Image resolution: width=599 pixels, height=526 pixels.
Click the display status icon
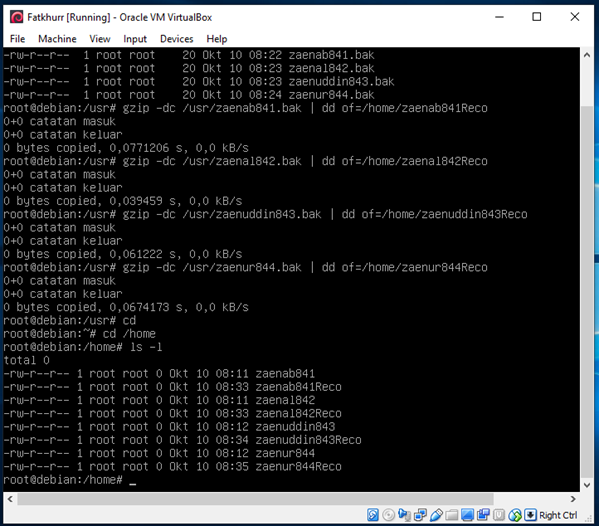[467, 515]
